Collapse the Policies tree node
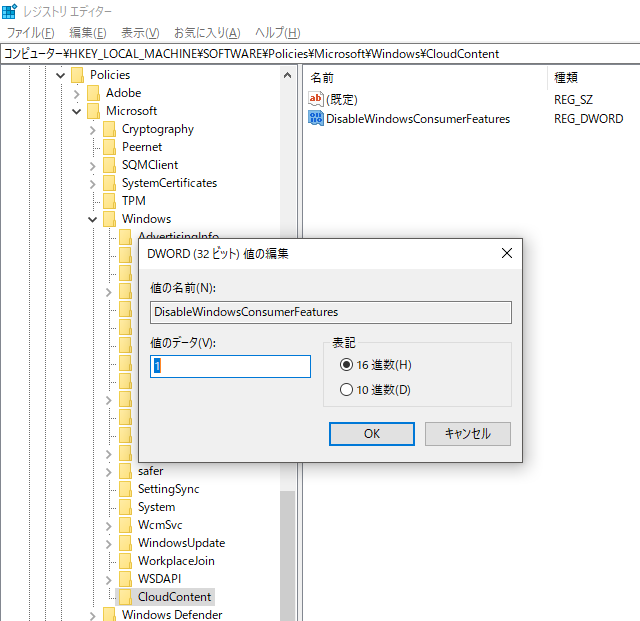Screen dimensions: 640x621 (60, 76)
